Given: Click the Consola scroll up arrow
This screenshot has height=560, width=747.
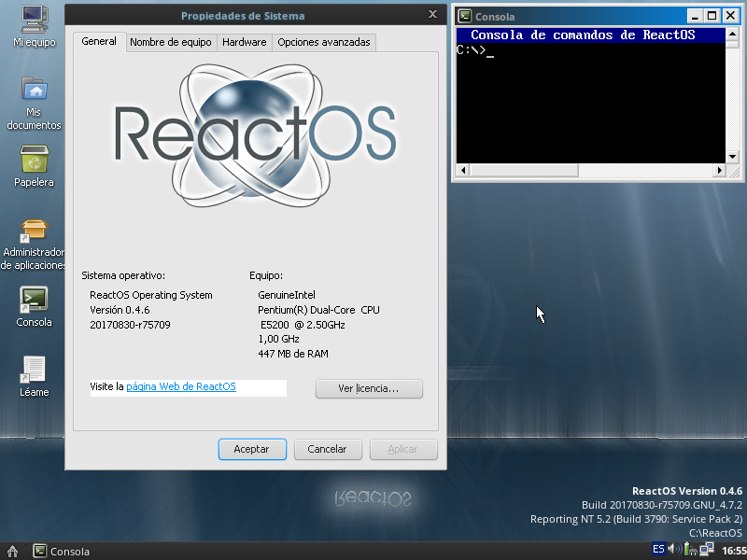Looking at the screenshot, I should click(732, 34).
